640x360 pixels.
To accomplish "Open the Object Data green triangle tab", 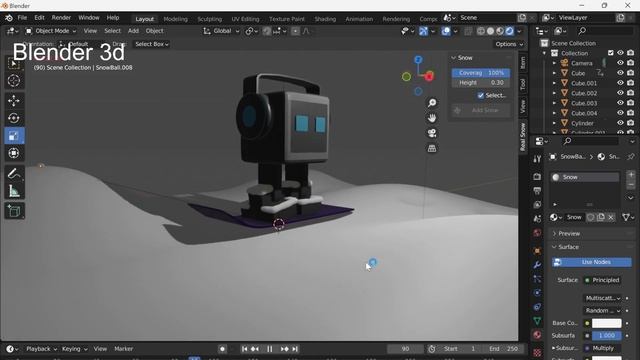I will (537, 321).
